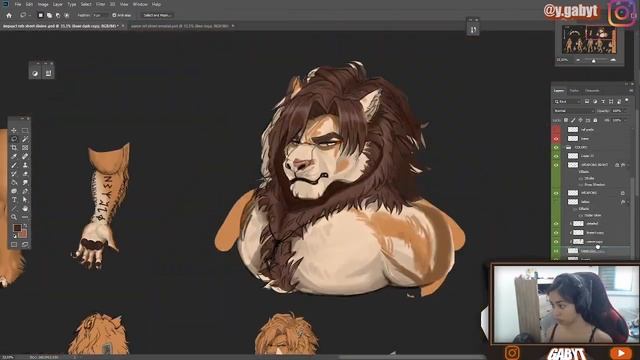Hide Layer 21 with its eye icon
640x360 pixels.
pos(556,156)
